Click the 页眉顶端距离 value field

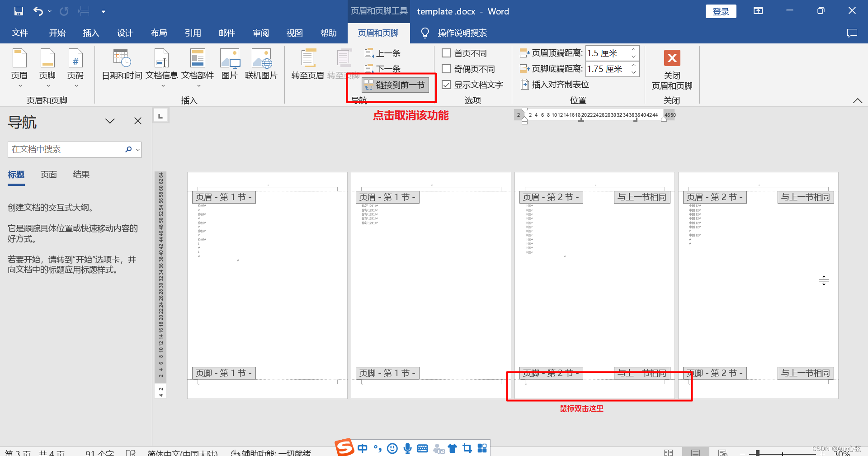(x=607, y=53)
